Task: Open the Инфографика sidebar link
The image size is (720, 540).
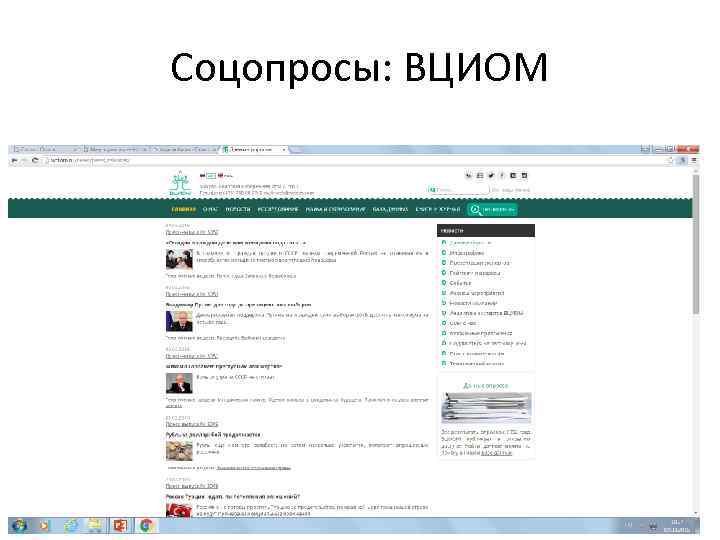Action: tap(467, 253)
